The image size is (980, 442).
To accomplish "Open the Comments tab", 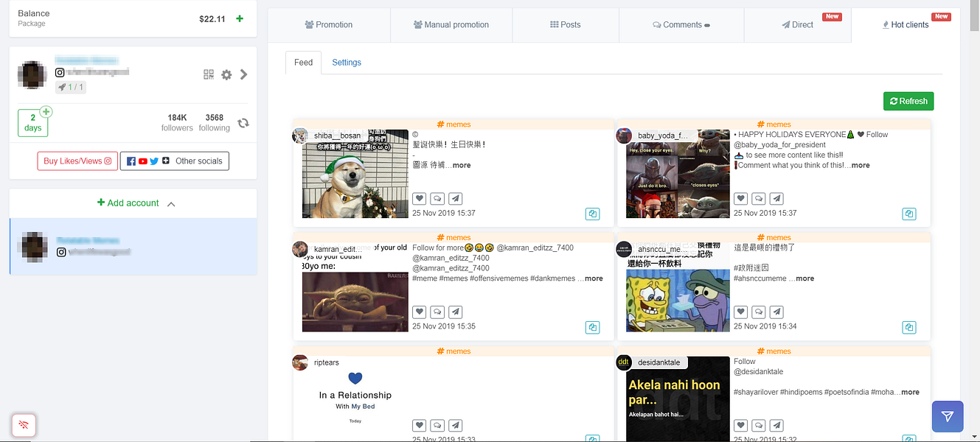I will [x=681, y=25].
